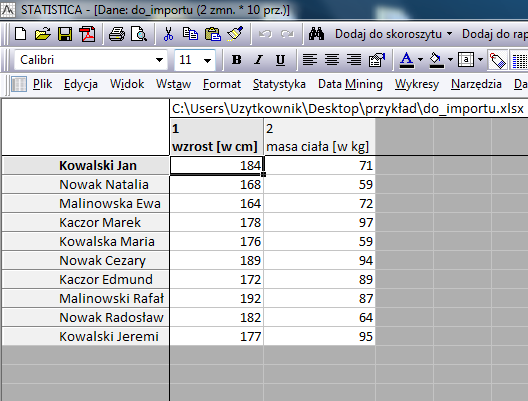Align text left icon
The image size is (528, 401).
pyautogui.click(x=310, y=60)
